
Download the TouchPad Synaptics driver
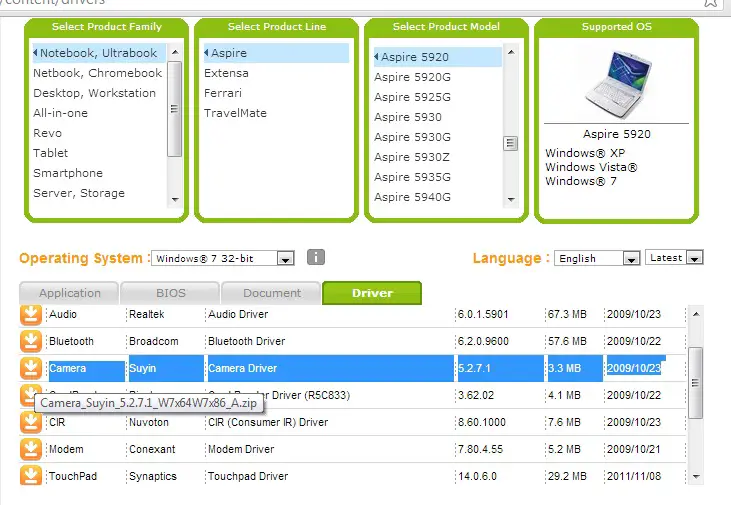(x=31, y=476)
